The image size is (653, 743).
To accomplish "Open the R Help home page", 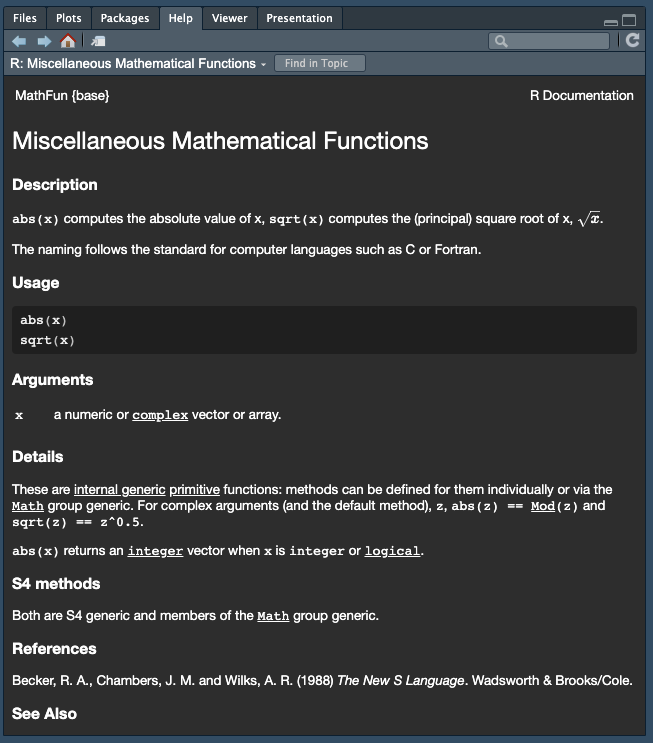I will pyautogui.click(x=68, y=41).
